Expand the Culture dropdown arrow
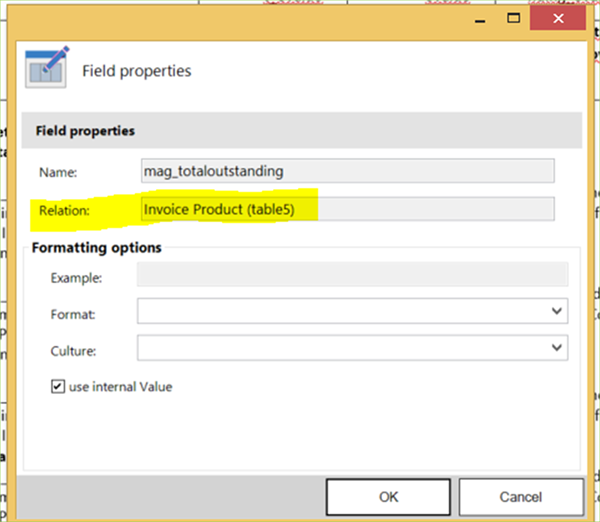The image size is (600, 522). click(557, 348)
